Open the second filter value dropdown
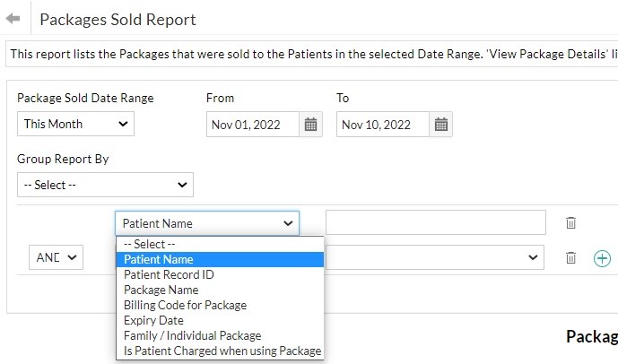This screenshot has height=364, width=618. coord(435,257)
